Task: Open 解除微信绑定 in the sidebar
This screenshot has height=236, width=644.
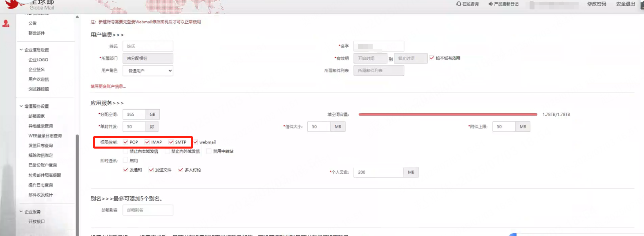Action: click(x=41, y=155)
